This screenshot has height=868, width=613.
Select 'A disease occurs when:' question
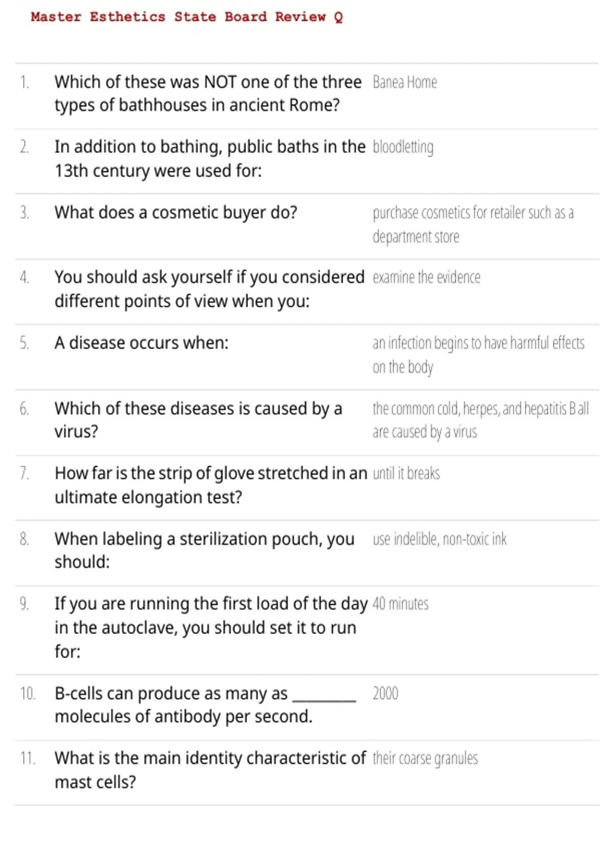coord(142,343)
